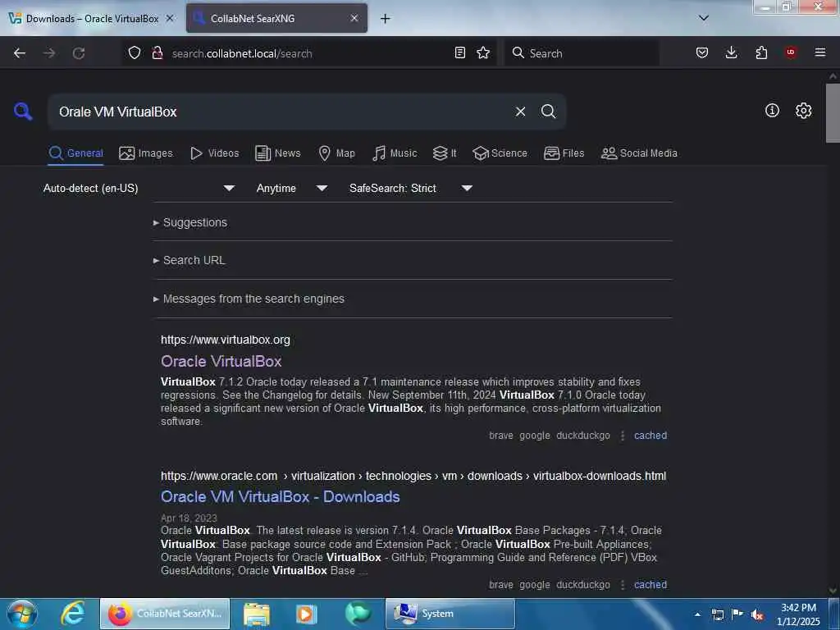The width and height of the screenshot is (840, 630).
Task: Open the Firefox downloads panel icon
Action: (x=731, y=52)
